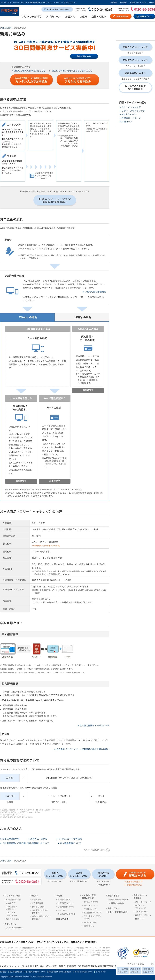Click the カンタン入力でお申込み button
155x980 pixels.
coord(31,80)
